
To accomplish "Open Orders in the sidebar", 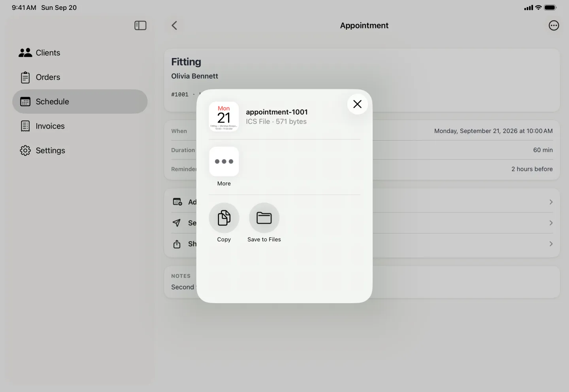I will click(x=80, y=77).
